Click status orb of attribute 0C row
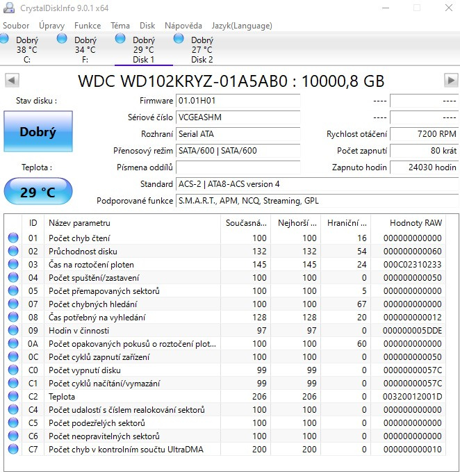This screenshot has height=476, width=460. 13,356
